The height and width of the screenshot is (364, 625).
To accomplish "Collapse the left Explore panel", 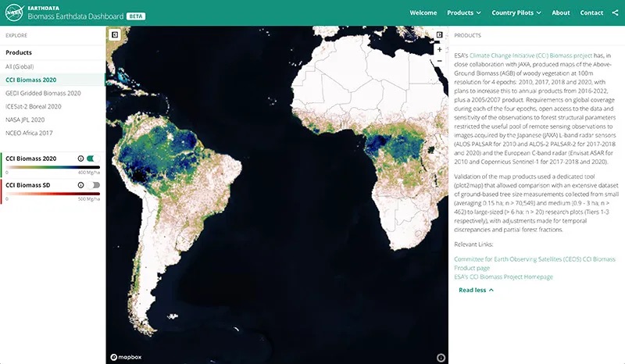I will click(114, 35).
